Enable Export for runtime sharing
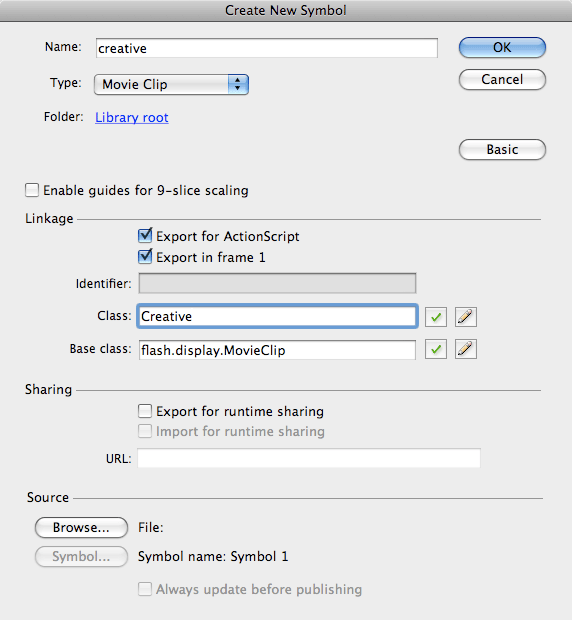 [x=145, y=411]
